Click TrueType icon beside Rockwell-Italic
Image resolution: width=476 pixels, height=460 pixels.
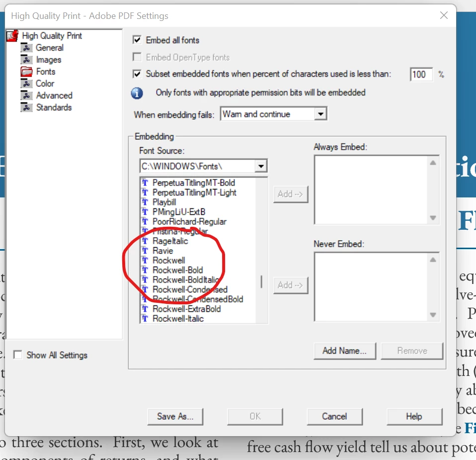pyautogui.click(x=145, y=318)
